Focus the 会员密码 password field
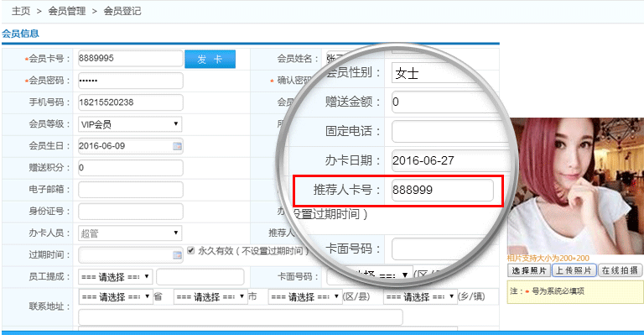644x335 pixels. pyautogui.click(x=130, y=80)
